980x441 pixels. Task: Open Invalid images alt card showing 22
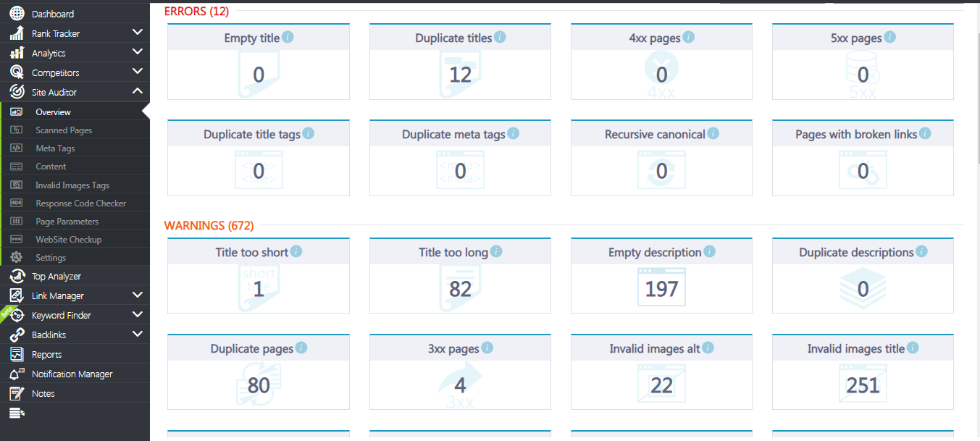(662, 372)
